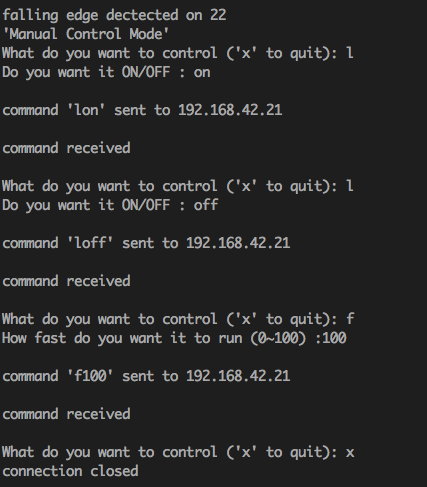Click the third 'command received' line
Screen dimensions: 427x487
pyautogui.click(x=66, y=414)
